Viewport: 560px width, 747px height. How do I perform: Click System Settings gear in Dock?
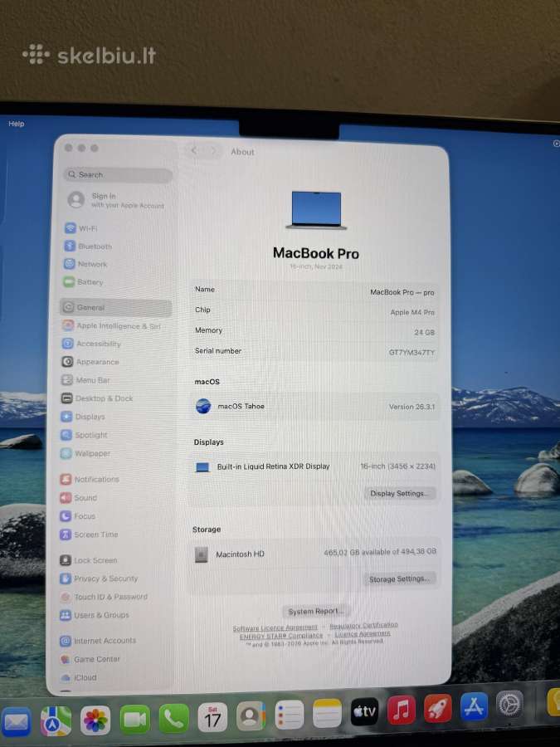coord(509,704)
